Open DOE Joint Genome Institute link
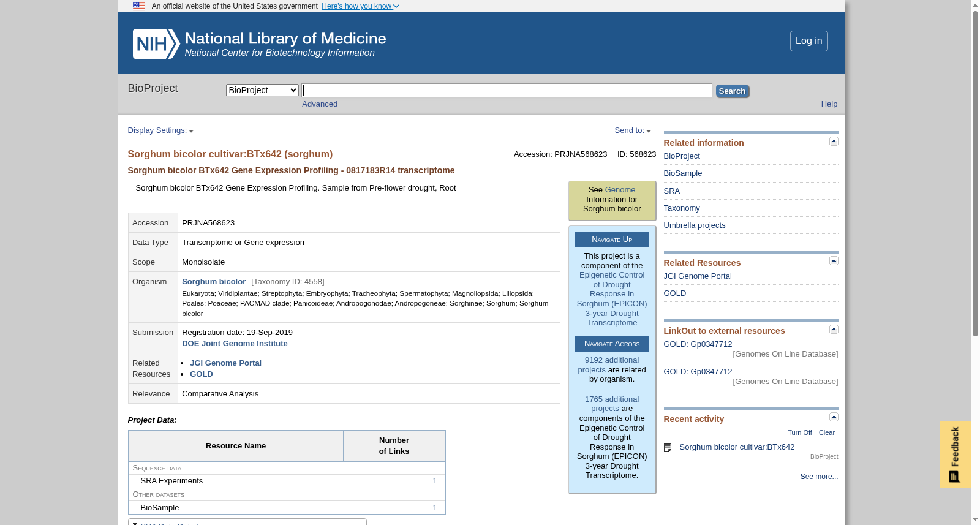This screenshot has width=980, height=525. pos(235,344)
